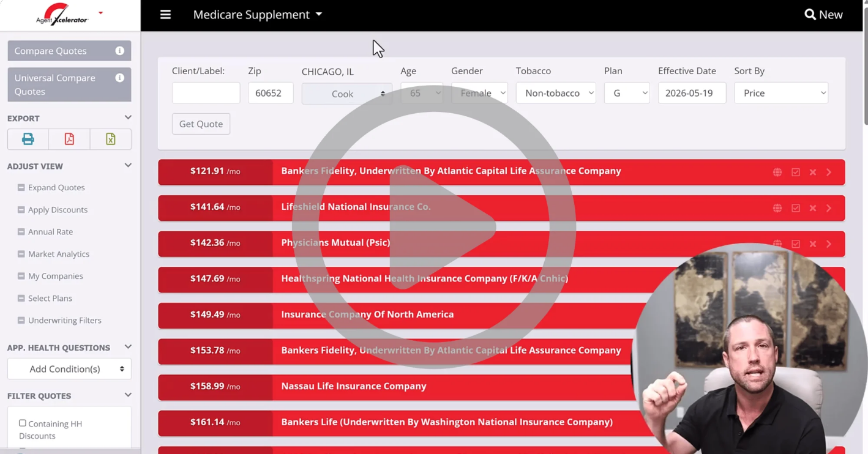Open the red caret beside the logo
Viewport: 868px width, 454px height.
point(101,13)
